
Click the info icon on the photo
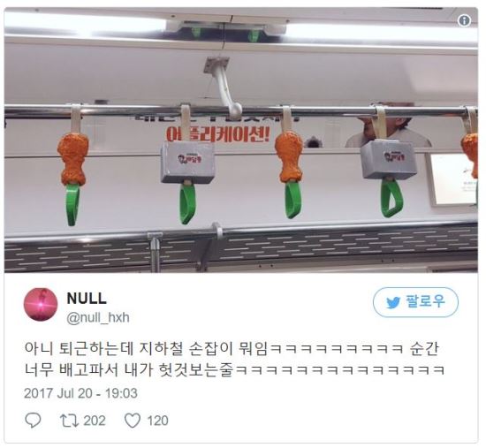coord(464,21)
